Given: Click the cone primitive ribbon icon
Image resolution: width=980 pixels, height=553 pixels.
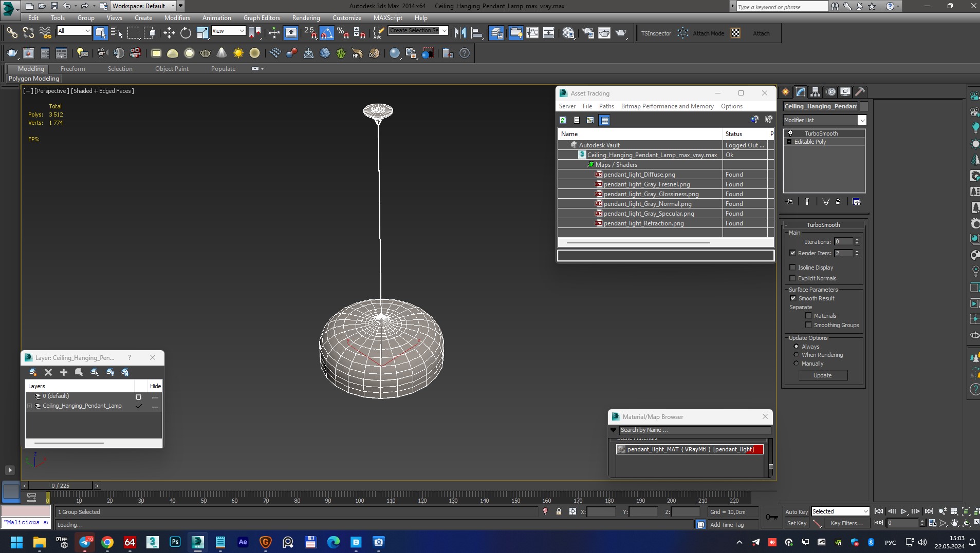Looking at the screenshot, I should click(x=221, y=53).
